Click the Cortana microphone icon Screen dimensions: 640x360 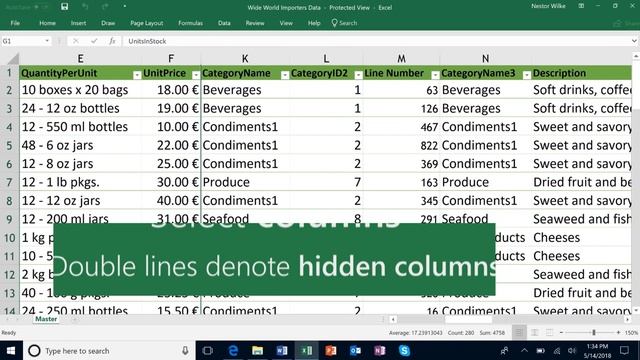pos(185,351)
